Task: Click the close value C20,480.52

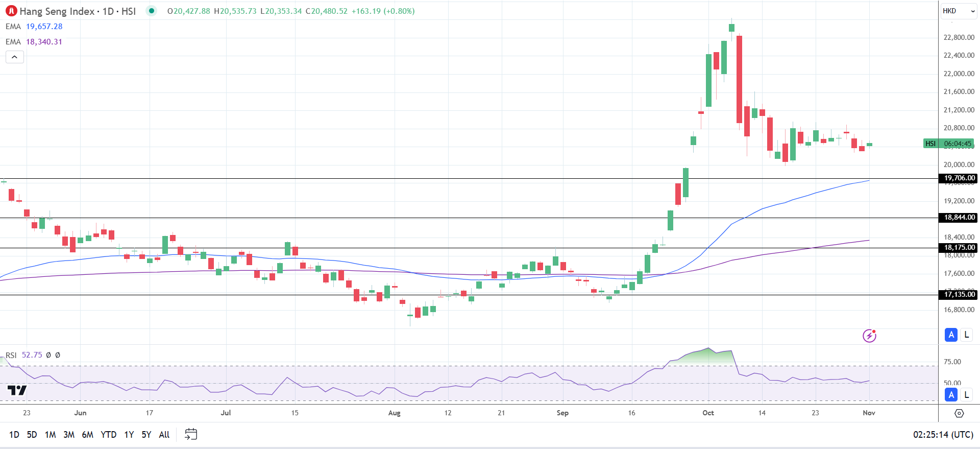Action: point(327,11)
